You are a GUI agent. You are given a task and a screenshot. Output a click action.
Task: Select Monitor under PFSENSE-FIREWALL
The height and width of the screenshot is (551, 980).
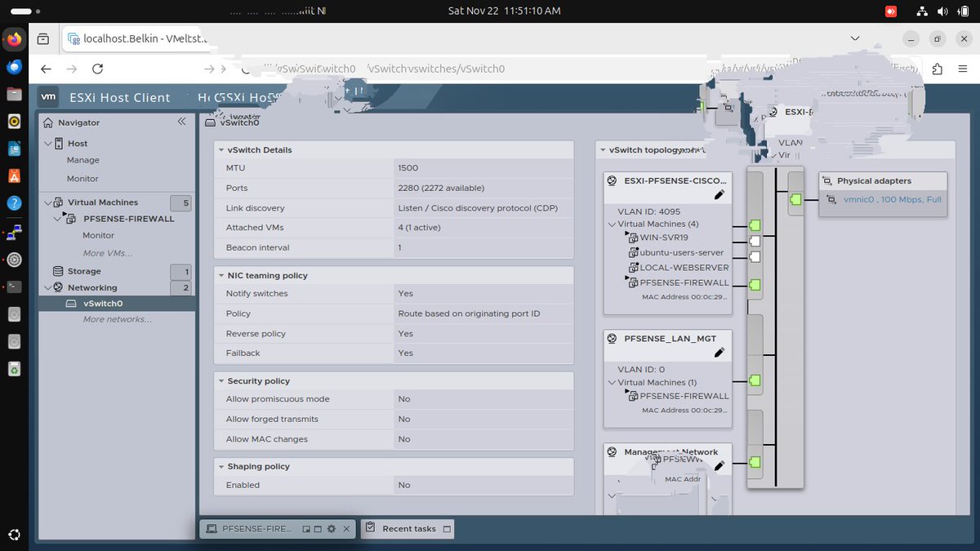coord(99,235)
